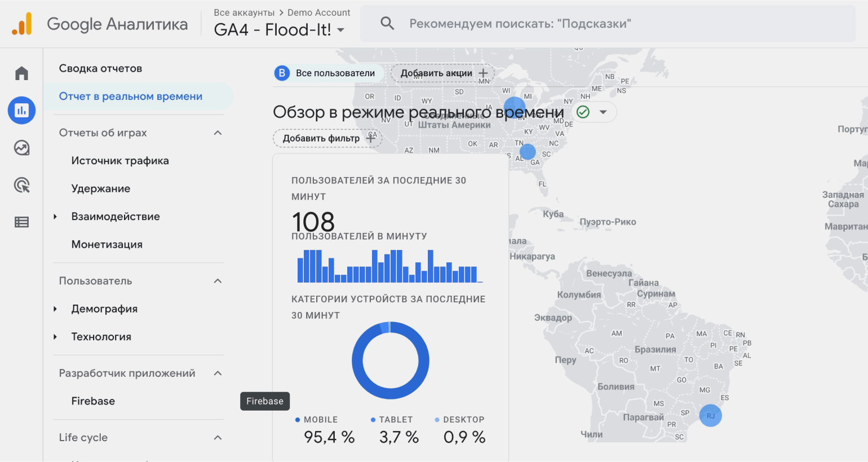
Task: Click the 3,7 % tablet value
Action: pyautogui.click(x=399, y=437)
